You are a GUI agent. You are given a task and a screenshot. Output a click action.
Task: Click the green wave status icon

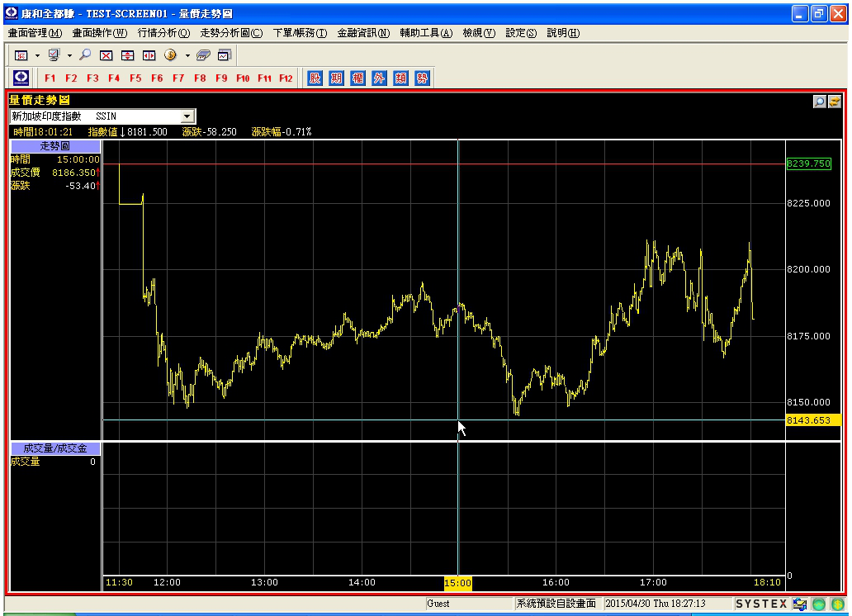pyautogui.click(x=819, y=604)
